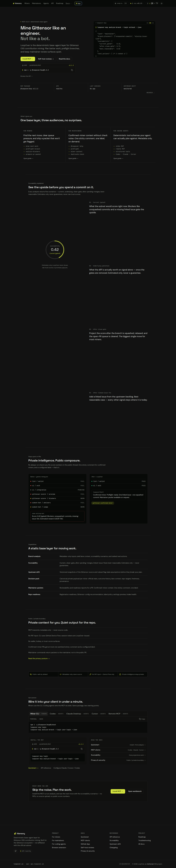Open the footer Browser extension link
The height and width of the screenshot is (868, 176).
click(59, 848)
